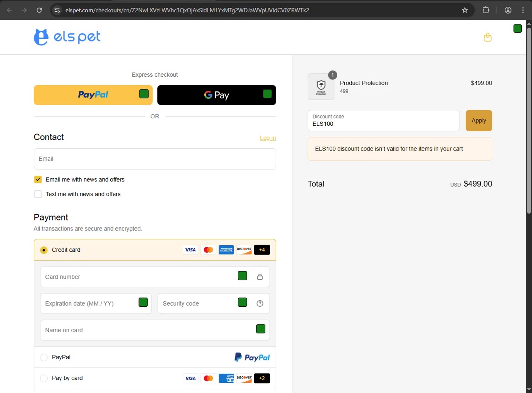The width and height of the screenshot is (532, 393).
Task: Click the ELS100 not valid error message
Action: (400, 149)
